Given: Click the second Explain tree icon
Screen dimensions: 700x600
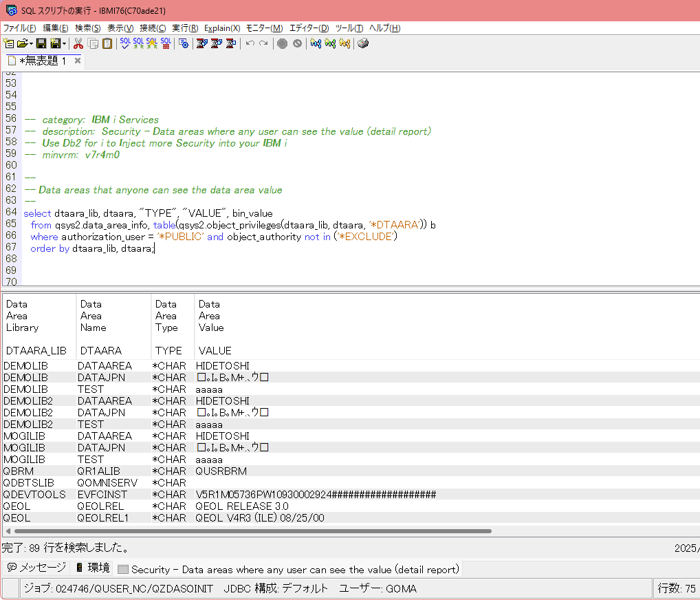Looking at the screenshot, I should [330, 43].
